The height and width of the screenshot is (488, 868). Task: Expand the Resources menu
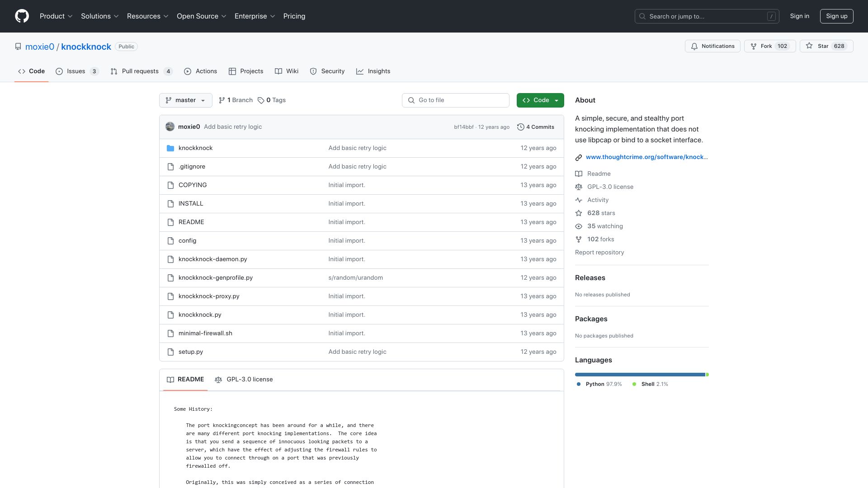(148, 16)
